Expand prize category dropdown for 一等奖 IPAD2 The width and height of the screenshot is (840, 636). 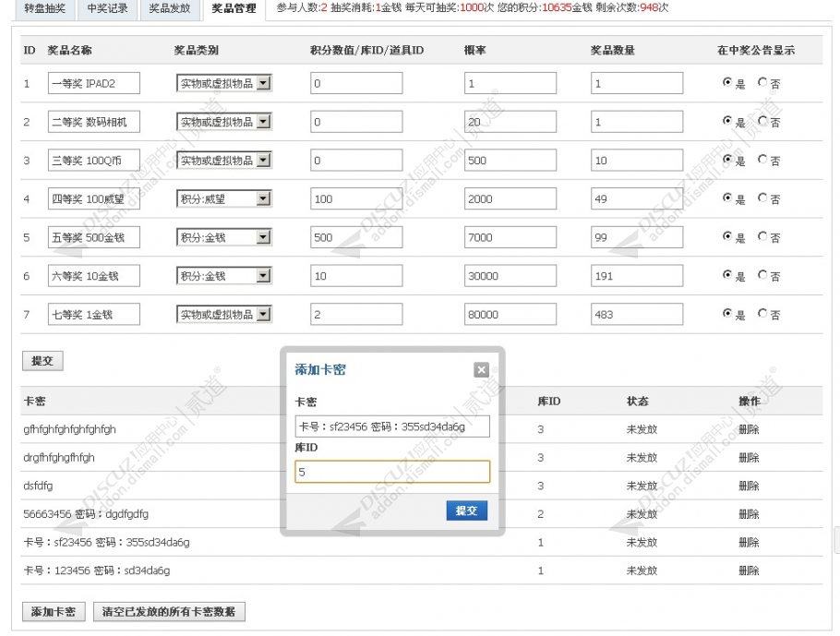pyautogui.click(x=263, y=83)
